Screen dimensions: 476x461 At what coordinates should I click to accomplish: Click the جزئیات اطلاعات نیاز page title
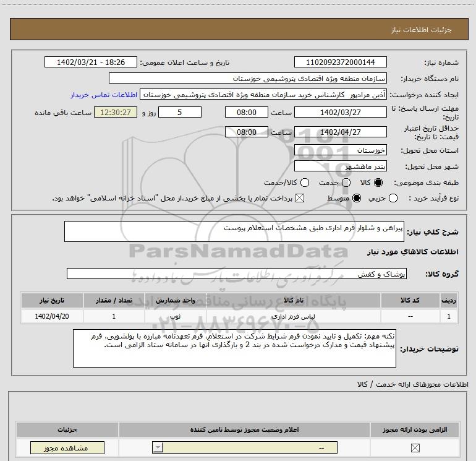coord(422,30)
